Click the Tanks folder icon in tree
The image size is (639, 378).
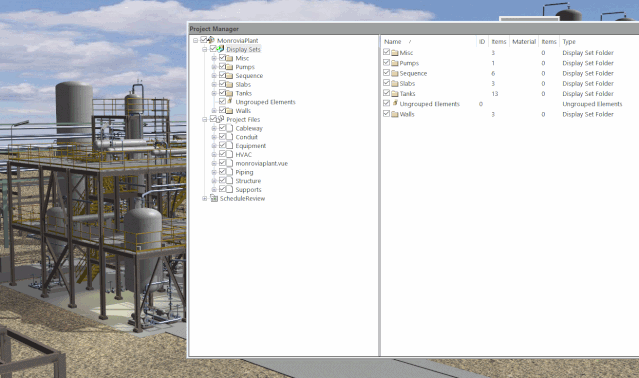pos(229,93)
